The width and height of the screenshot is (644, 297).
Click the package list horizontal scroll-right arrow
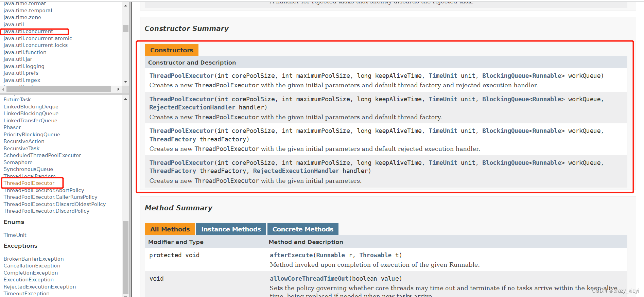(118, 89)
